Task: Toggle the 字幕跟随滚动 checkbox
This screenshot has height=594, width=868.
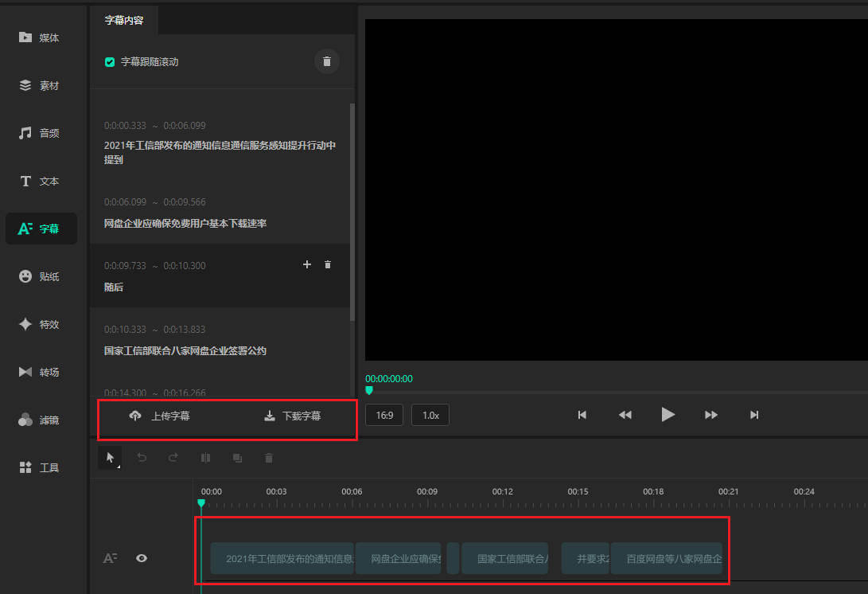Action: (110, 62)
